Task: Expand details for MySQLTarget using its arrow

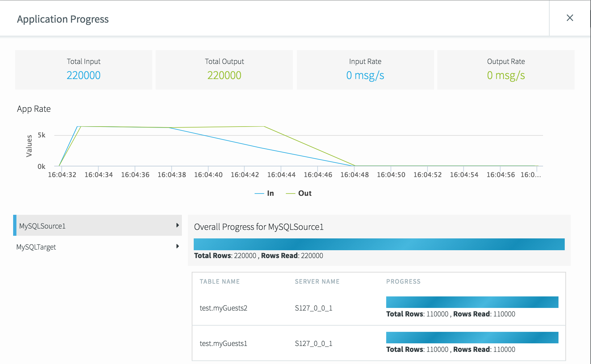Action: click(178, 246)
